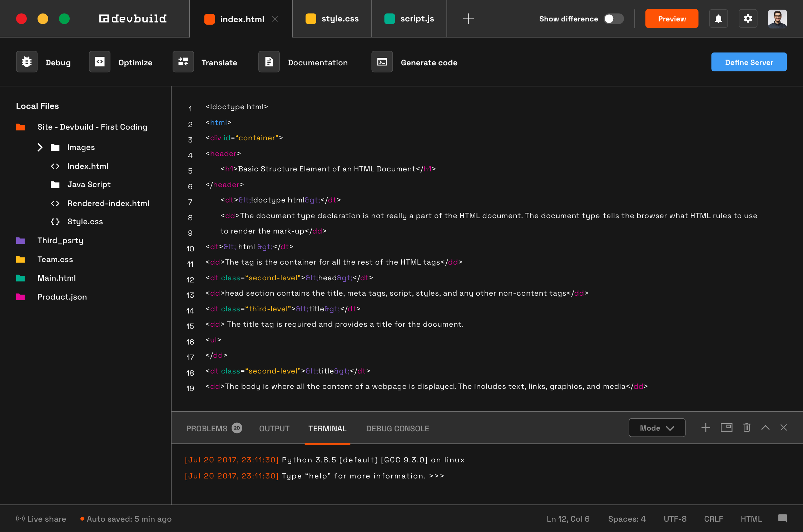The width and height of the screenshot is (803, 532).
Task: Click the orange Preview button
Action: [671, 19]
